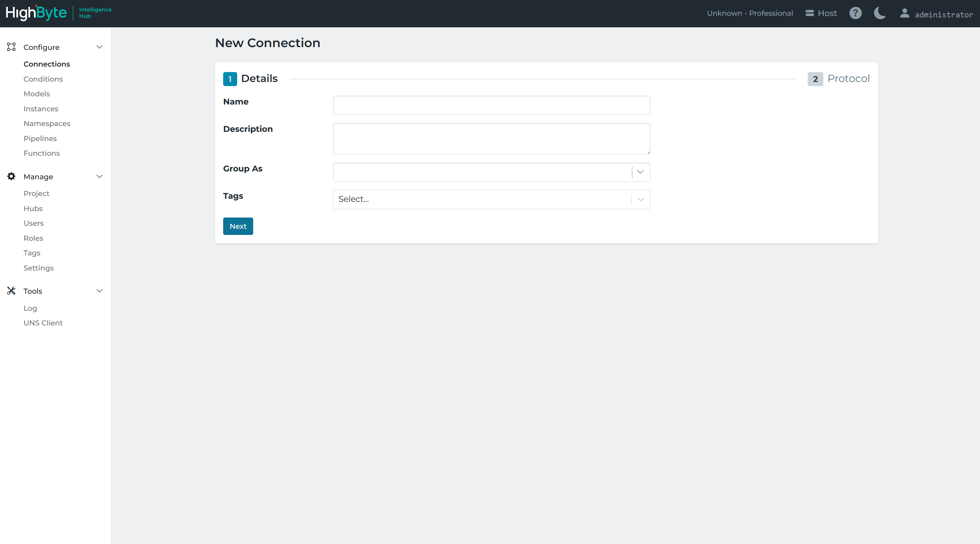Click the Host server icon

tap(809, 13)
